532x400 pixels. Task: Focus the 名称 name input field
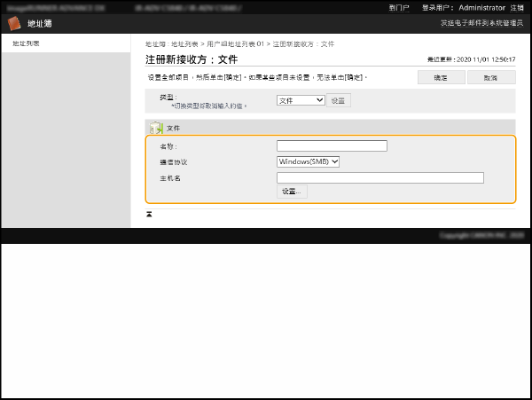point(332,145)
